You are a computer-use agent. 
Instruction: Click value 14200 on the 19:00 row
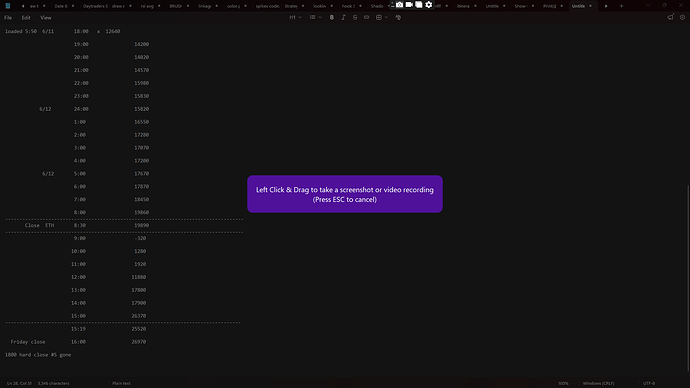141,44
